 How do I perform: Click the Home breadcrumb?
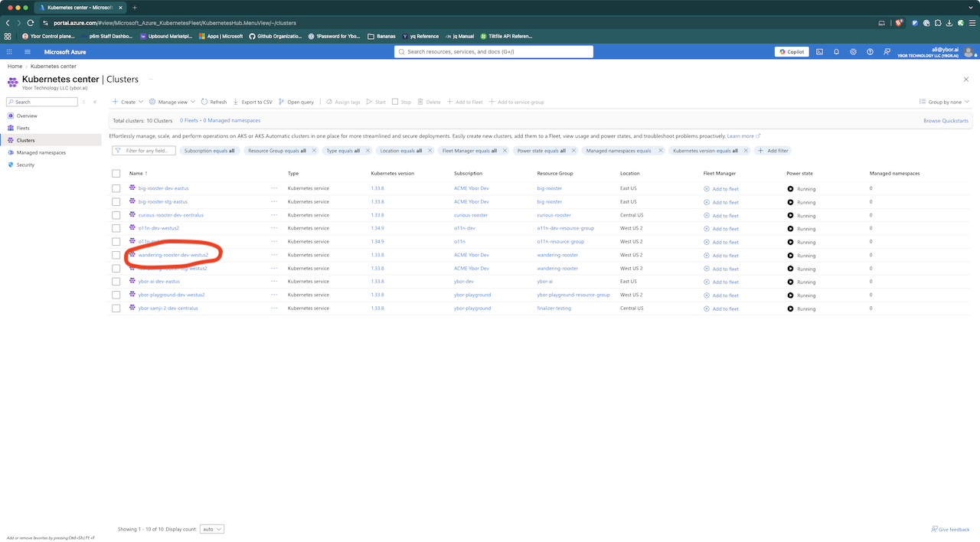click(x=15, y=67)
